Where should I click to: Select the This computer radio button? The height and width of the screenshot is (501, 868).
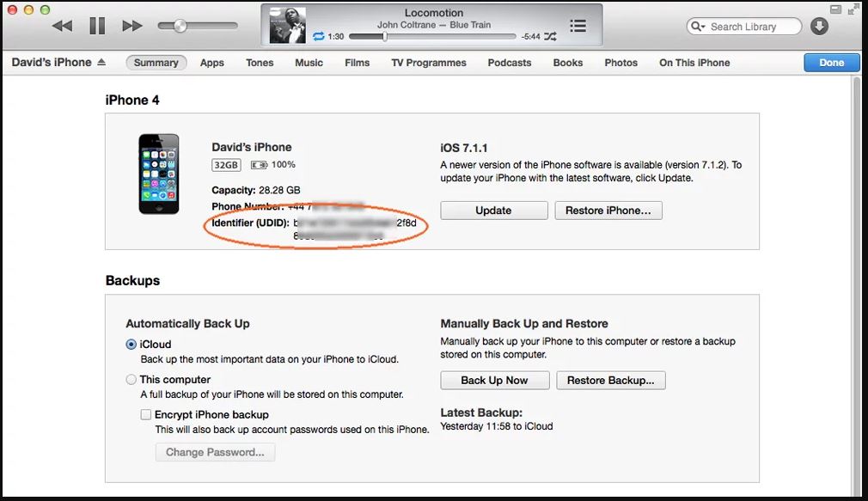coord(131,380)
